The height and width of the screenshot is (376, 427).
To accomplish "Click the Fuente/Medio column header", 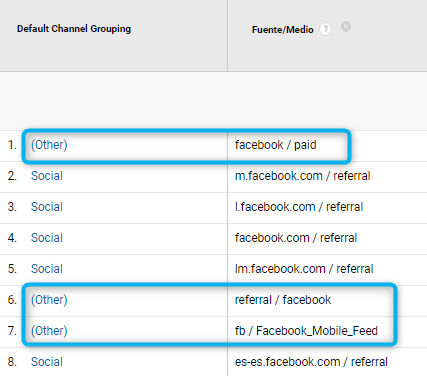I will (x=283, y=30).
